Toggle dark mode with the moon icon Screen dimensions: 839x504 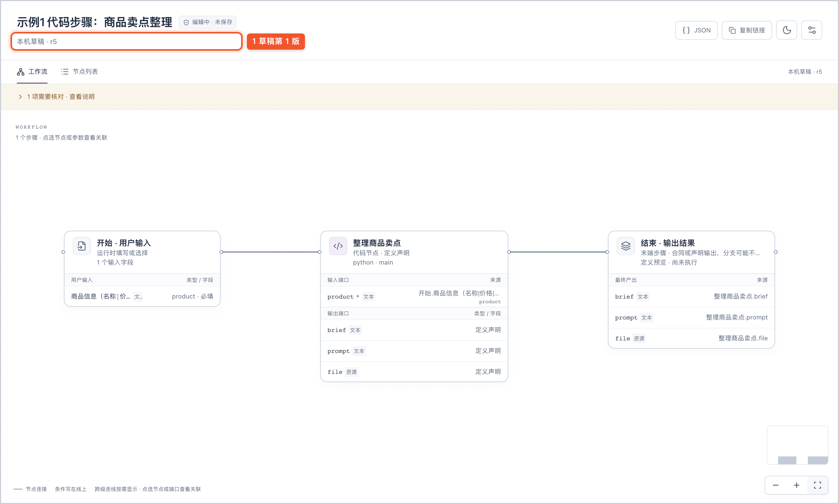tap(786, 30)
